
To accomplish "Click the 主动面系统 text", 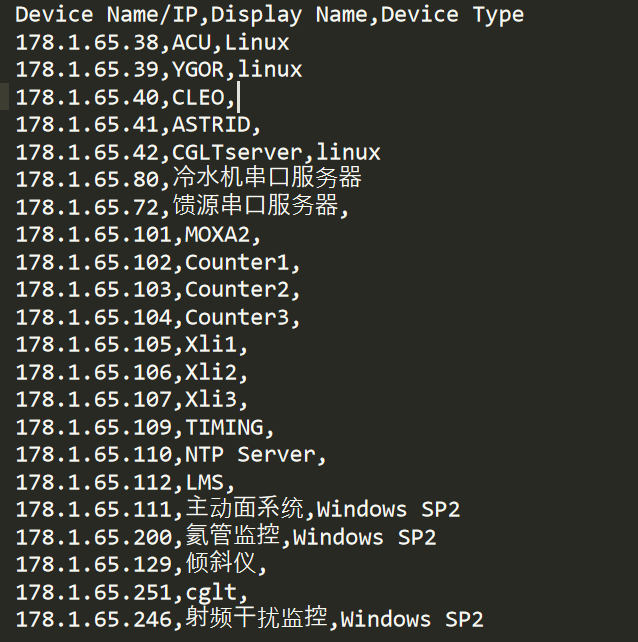I will click(243, 509).
